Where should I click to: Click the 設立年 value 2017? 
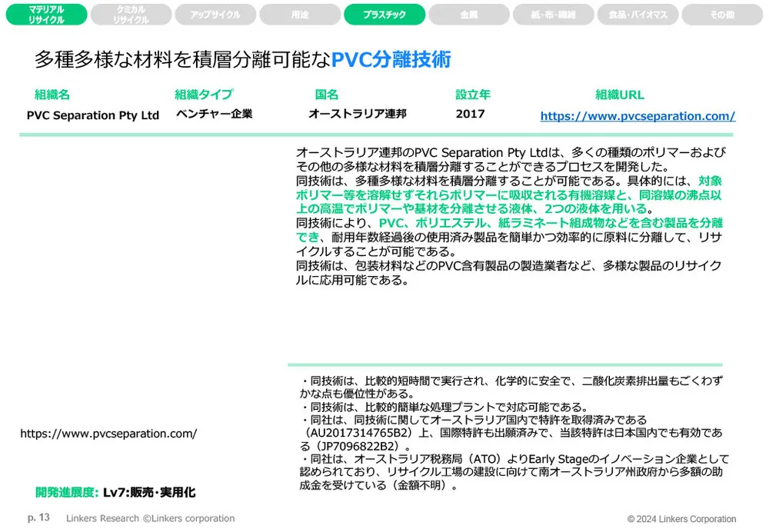[469, 115]
